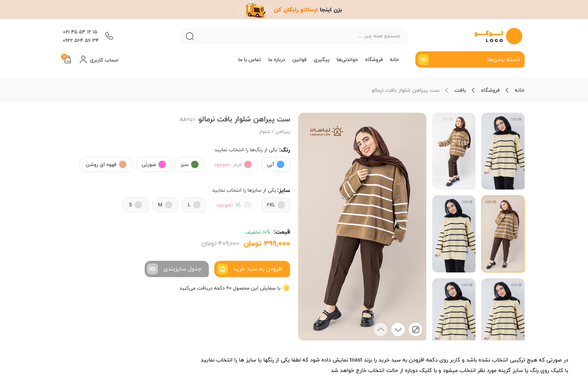Click the phone handset icon
The height and width of the screenshot is (391, 588).
tap(109, 36)
